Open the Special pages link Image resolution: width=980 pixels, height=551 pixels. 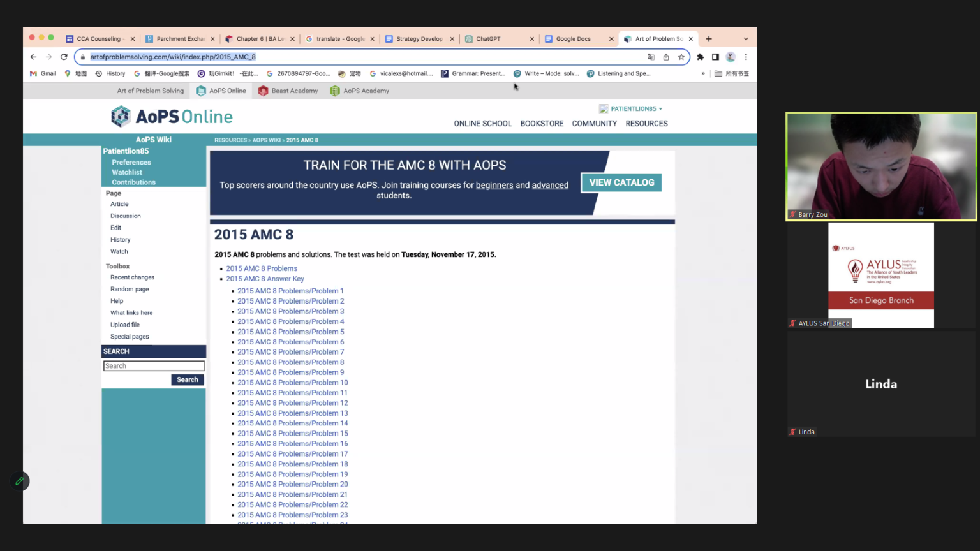(x=130, y=337)
